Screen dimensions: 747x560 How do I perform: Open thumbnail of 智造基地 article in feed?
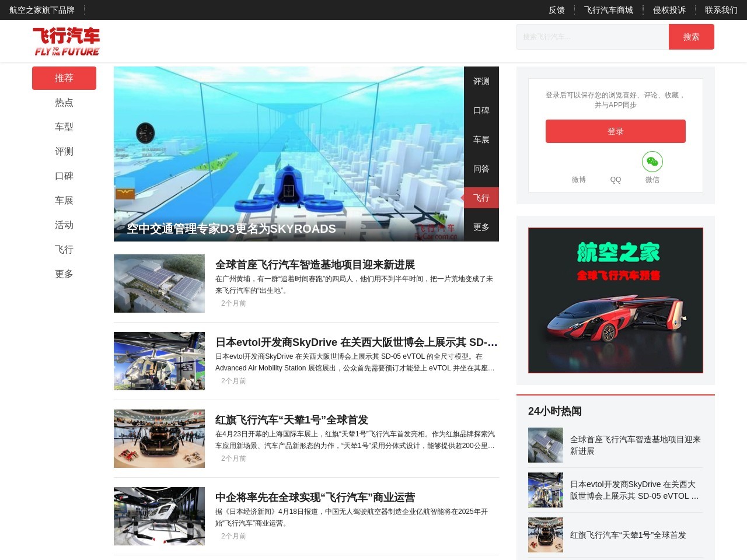coord(159,283)
